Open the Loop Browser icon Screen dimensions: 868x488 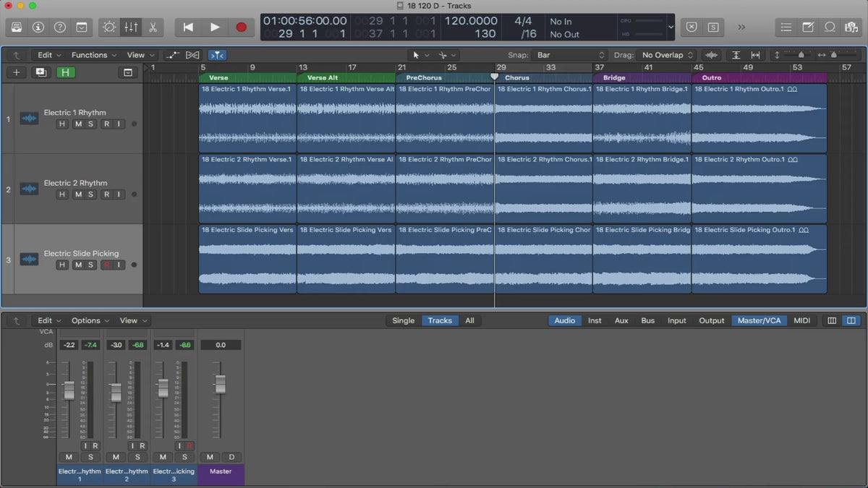pos(830,27)
